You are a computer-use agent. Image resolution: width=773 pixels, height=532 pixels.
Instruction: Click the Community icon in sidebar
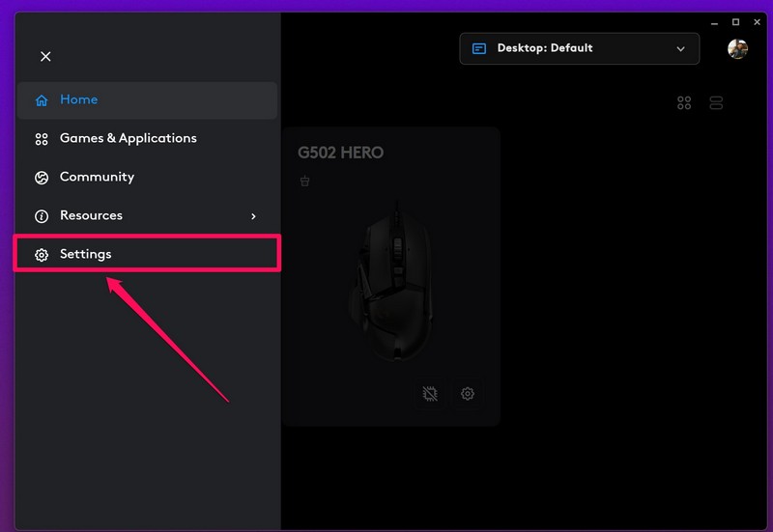(42, 178)
